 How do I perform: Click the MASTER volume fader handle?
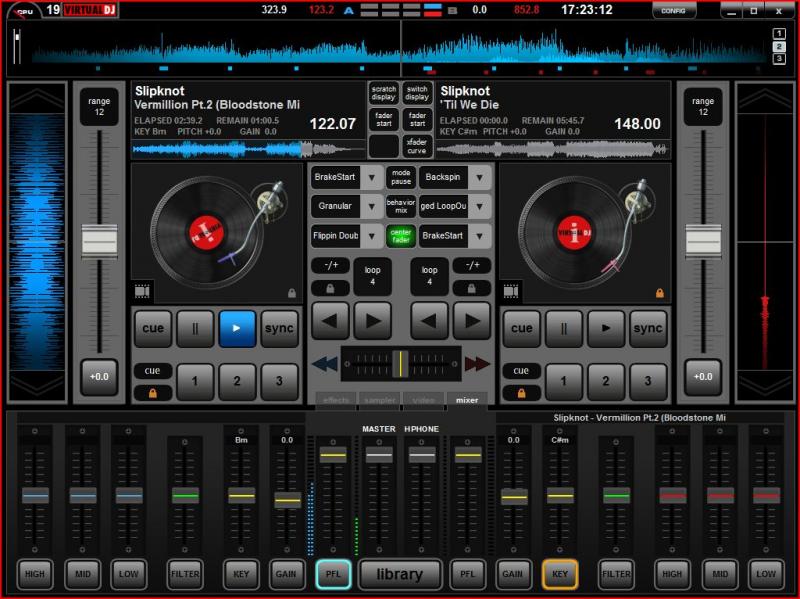click(x=379, y=455)
